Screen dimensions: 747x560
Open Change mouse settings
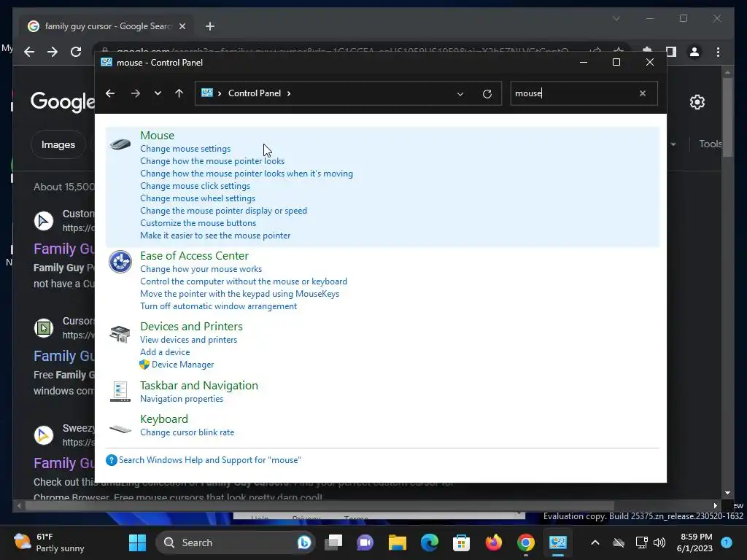pyautogui.click(x=185, y=149)
